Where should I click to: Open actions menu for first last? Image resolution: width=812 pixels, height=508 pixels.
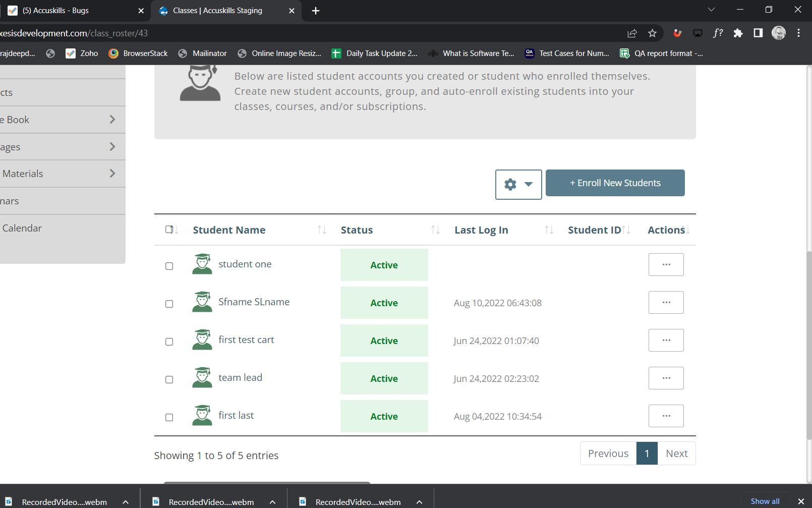666,416
